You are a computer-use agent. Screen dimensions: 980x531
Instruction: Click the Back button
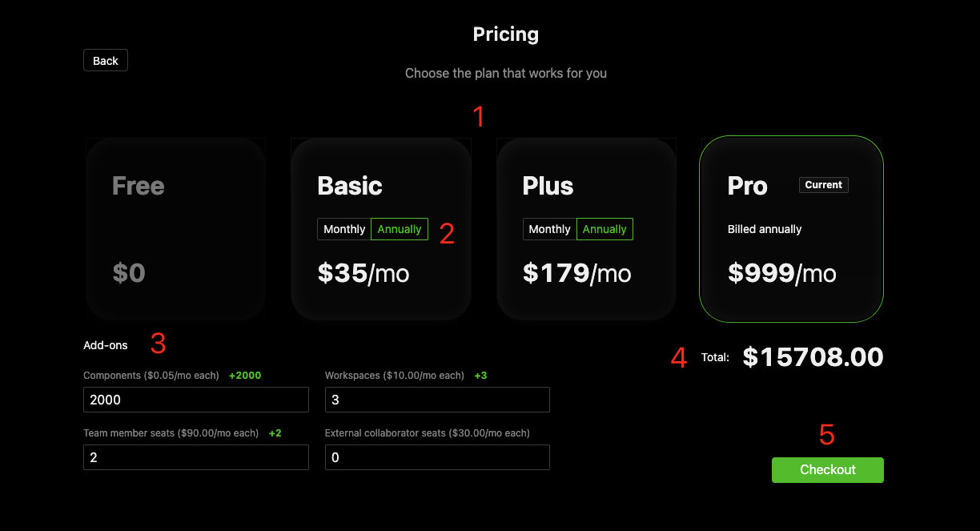point(105,61)
